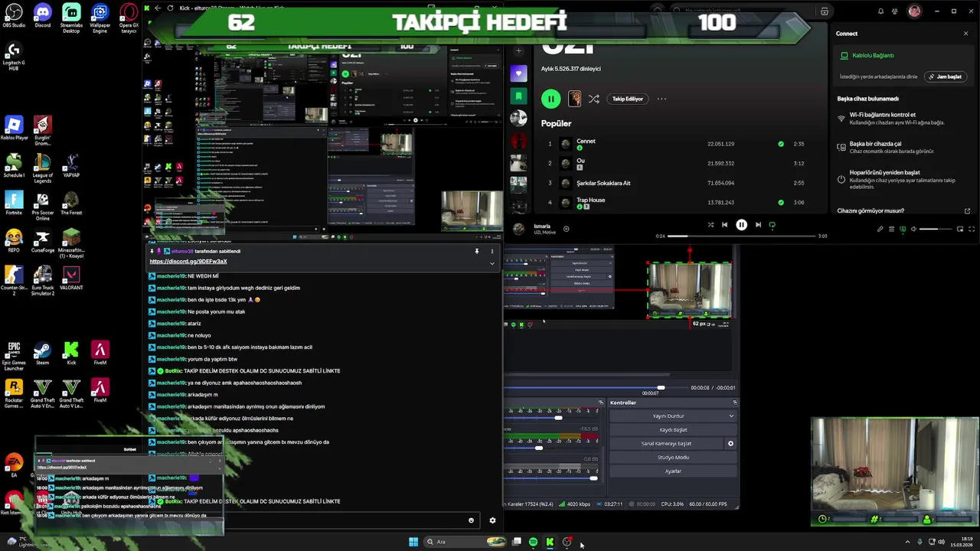Enter Spotify fullscreen view

[x=972, y=229]
